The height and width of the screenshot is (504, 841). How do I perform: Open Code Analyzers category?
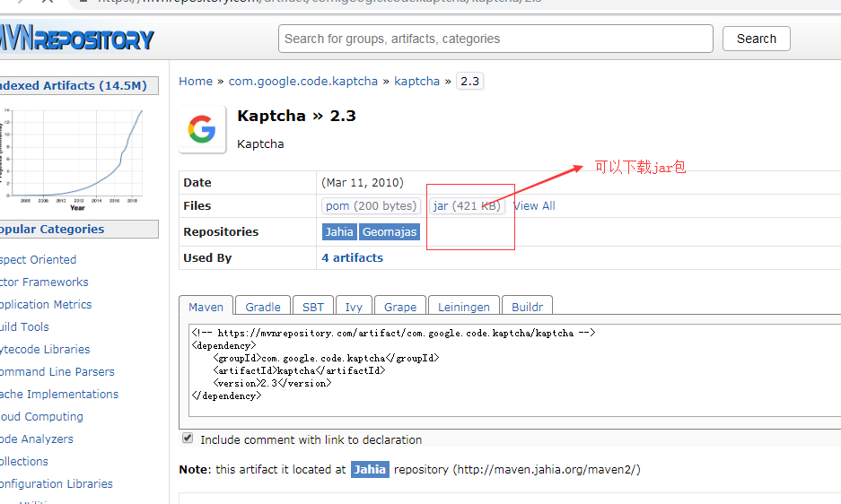37,439
